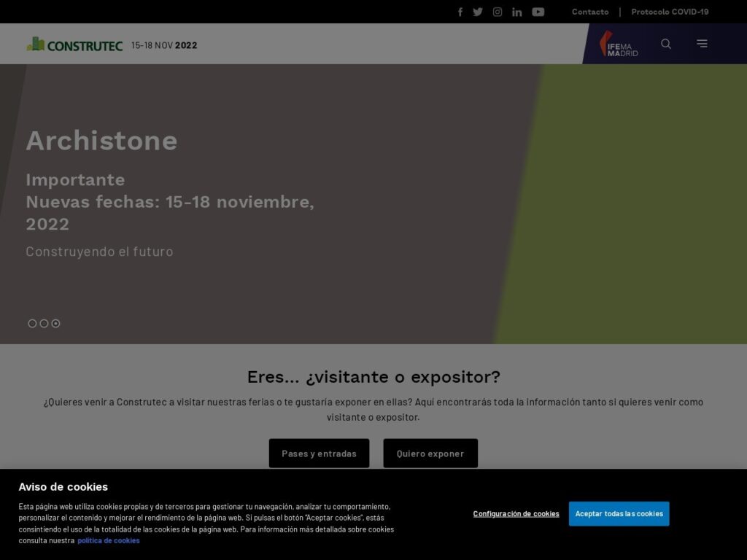Click the Construtec logo
747x560 pixels.
[x=75, y=44]
